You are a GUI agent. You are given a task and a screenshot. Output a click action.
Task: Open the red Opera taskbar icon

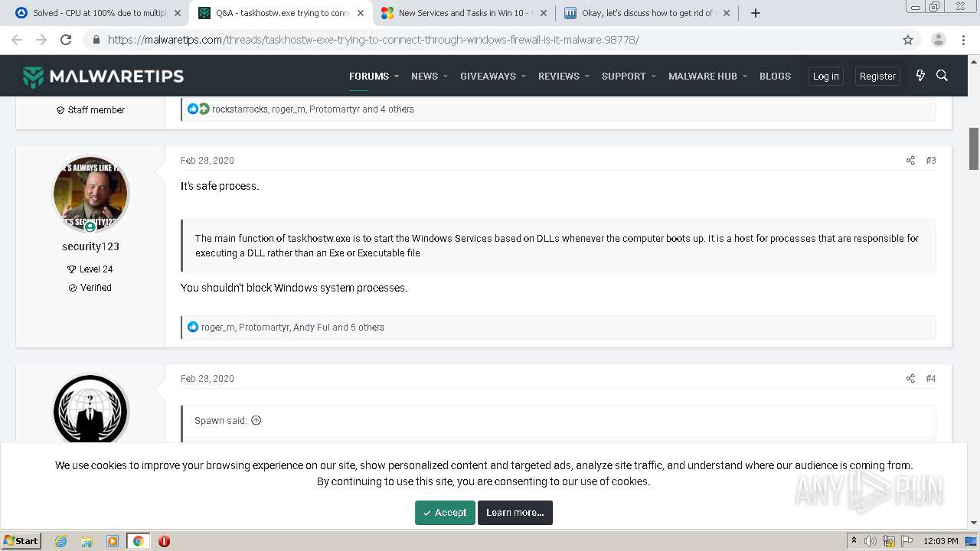164,541
